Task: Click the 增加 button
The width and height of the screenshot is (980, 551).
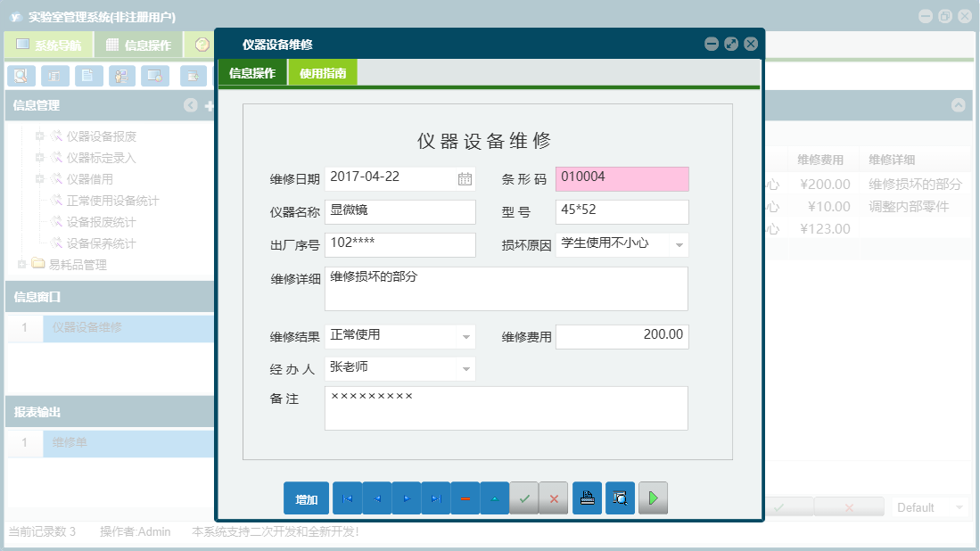Action: point(306,498)
